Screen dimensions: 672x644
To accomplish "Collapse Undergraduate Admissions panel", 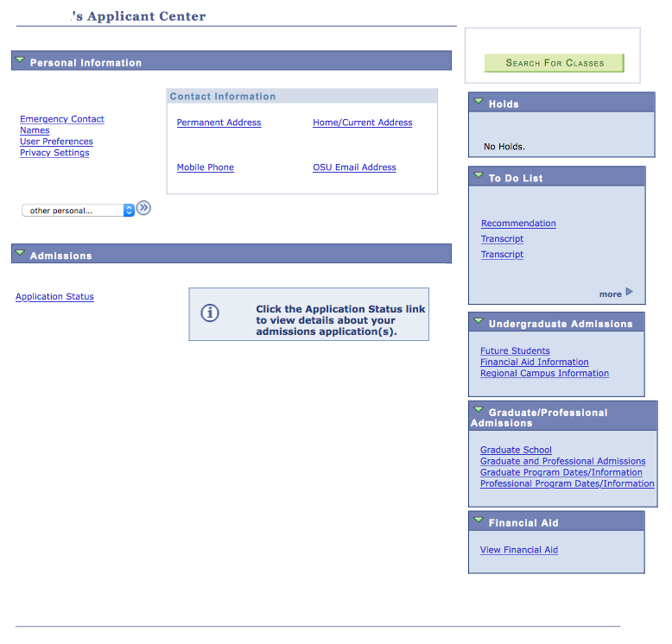I will pos(478,322).
